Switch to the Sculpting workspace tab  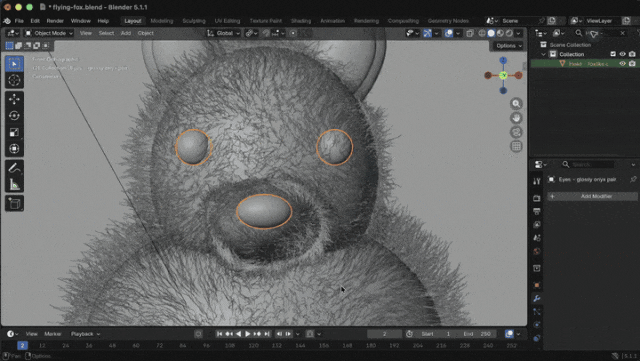194,21
